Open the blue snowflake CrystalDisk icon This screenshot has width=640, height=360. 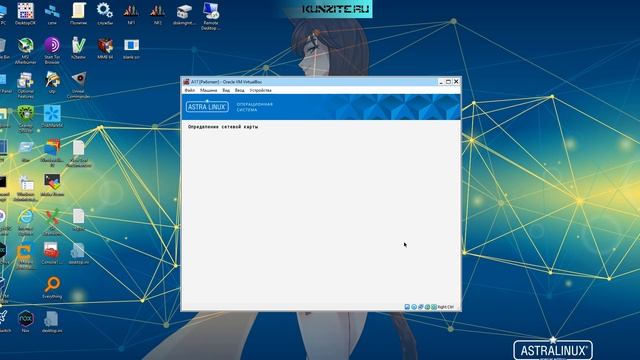pyautogui.click(x=52, y=116)
